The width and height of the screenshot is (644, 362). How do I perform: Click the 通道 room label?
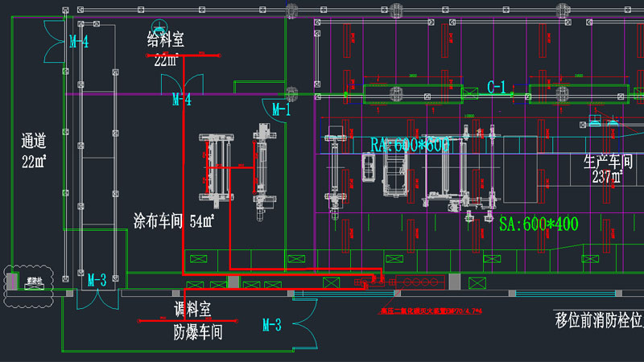[35, 142]
